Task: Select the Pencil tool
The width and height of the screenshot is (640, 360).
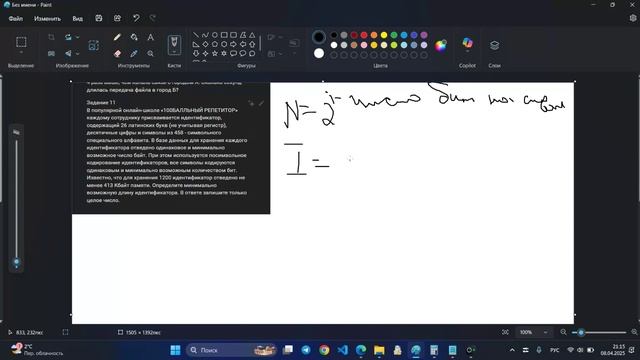Action: coord(117,37)
